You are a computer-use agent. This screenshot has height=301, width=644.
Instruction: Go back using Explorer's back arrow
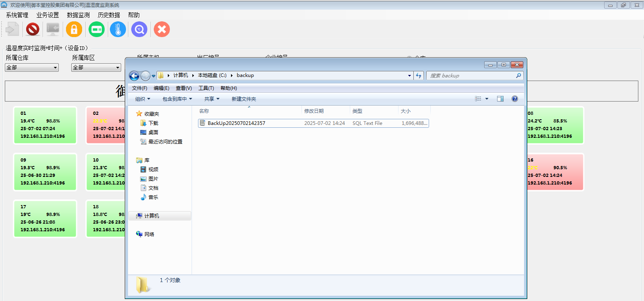pos(134,76)
